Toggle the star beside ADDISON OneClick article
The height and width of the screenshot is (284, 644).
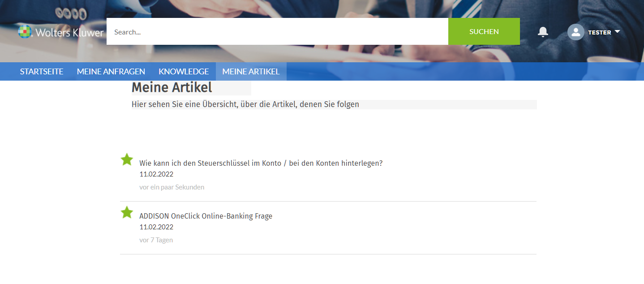(127, 212)
